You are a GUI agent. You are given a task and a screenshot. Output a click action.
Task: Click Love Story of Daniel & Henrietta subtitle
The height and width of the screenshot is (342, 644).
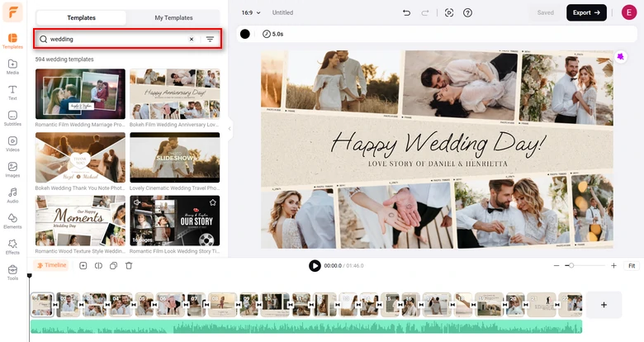tap(438, 164)
